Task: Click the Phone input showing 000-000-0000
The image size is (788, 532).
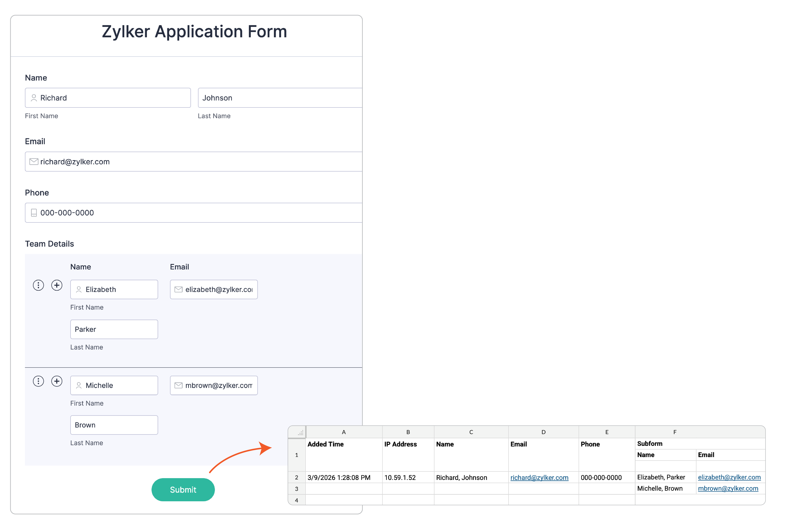Action: click(x=193, y=213)
